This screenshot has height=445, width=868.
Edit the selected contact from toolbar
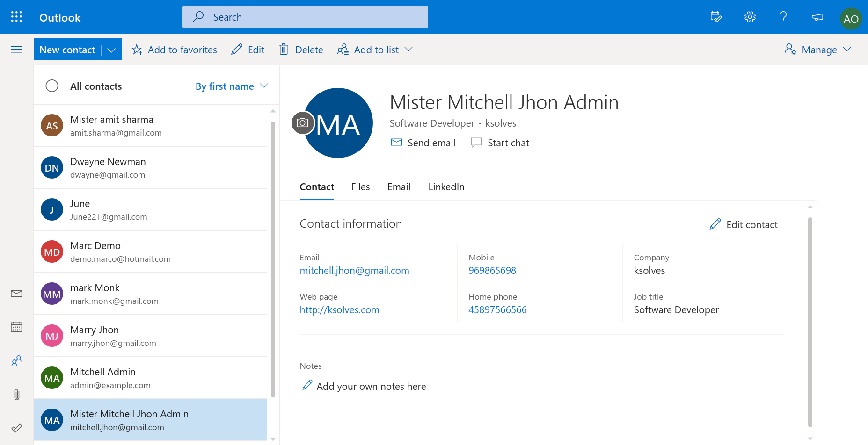248,50
